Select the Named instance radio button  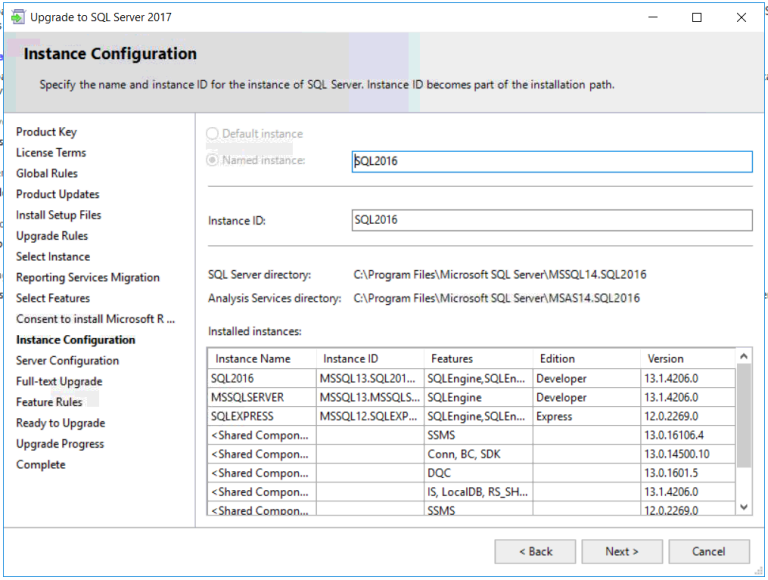[212, 160]
